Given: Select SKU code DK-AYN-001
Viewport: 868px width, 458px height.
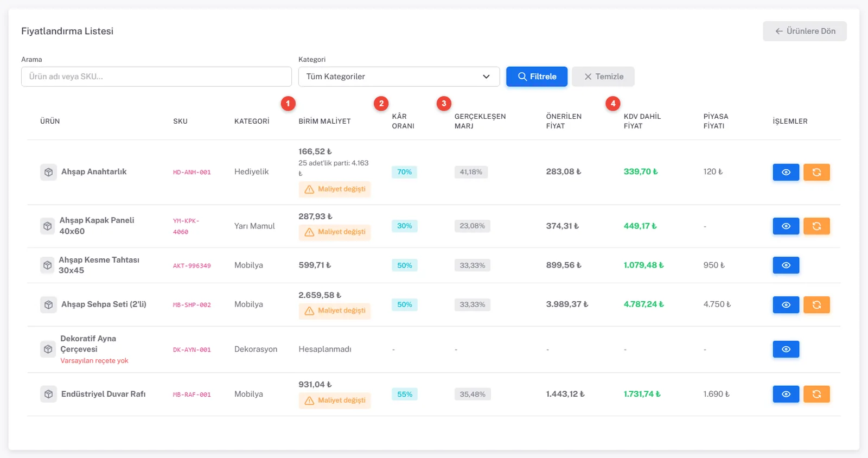Looking at the screenshot, I should tap(192, 350).
